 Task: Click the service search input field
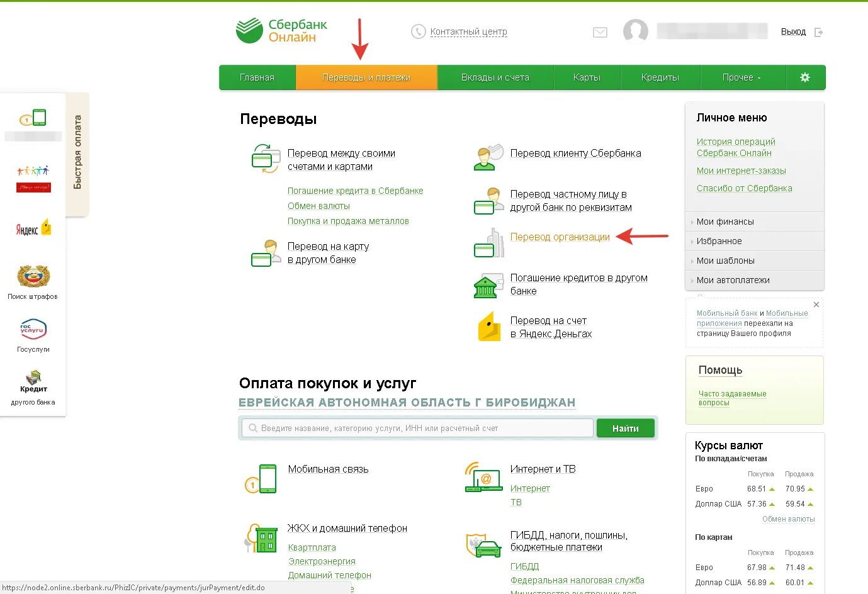click(x=417, y=428)
